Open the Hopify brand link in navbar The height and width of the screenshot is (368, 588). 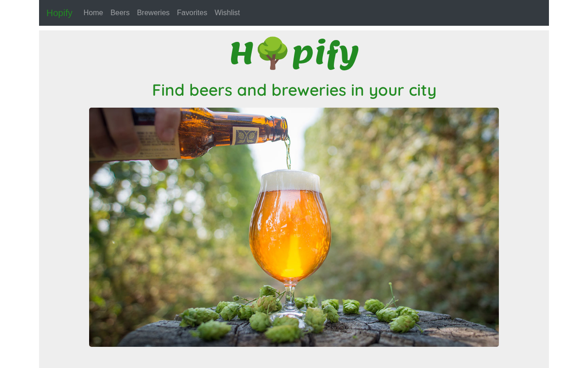click(59, 13)
